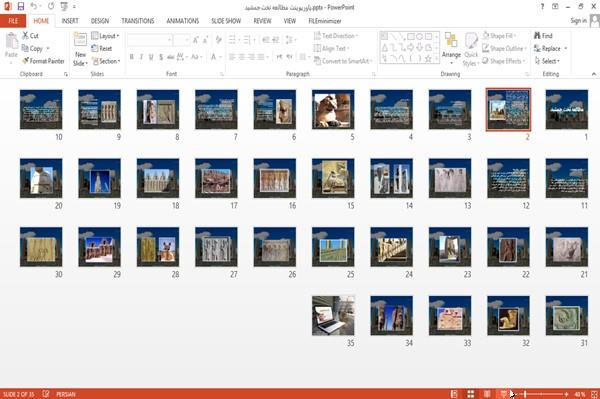The width and height of the screenshot is (600, 399).
Task: Toggle Bold formatting
Action: point(131,57)
